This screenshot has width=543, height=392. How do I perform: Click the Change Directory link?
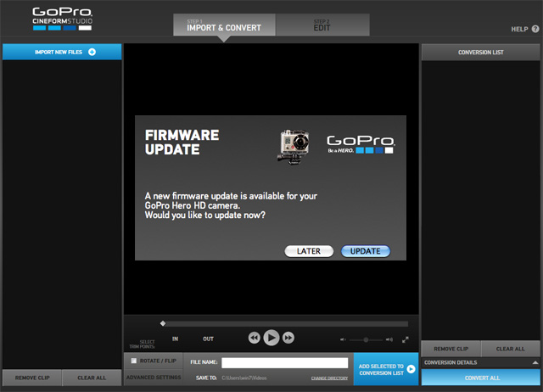coord(329,378)
